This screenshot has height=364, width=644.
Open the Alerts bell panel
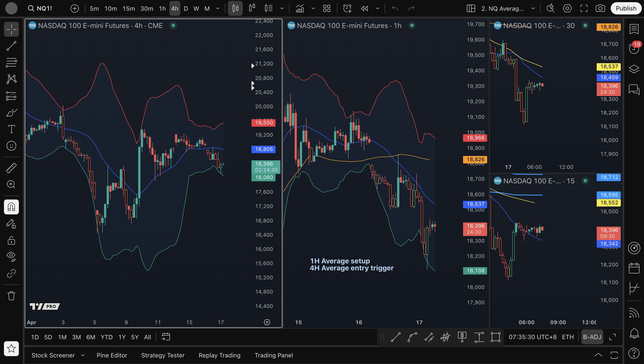[x=634, y=333]
